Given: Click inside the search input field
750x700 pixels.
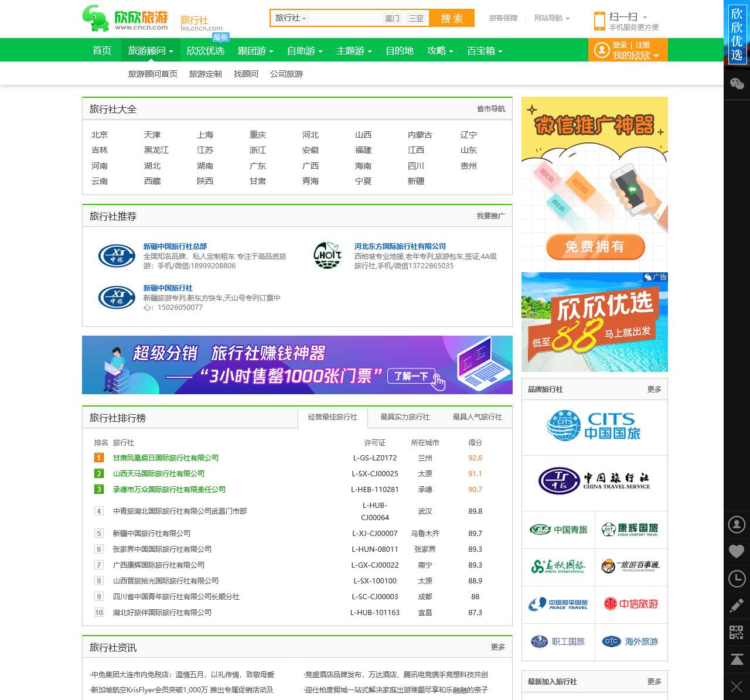Looking at the screenshot, I should (346, 18).
